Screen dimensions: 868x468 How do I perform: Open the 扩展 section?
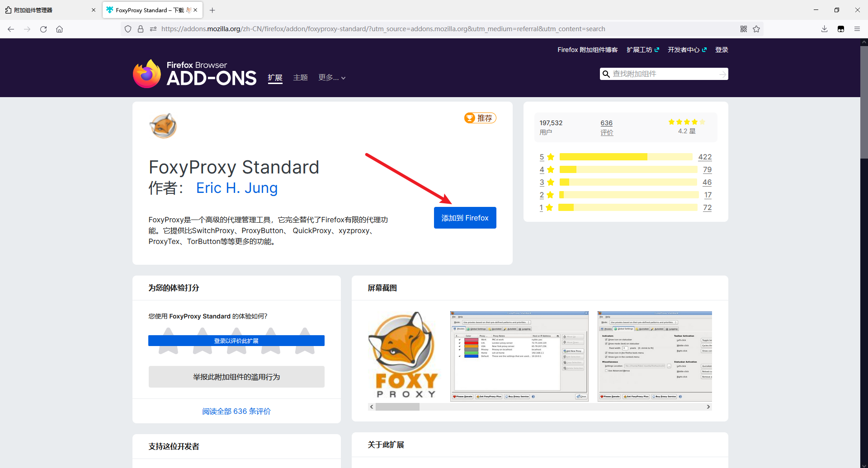click(275, 78)
